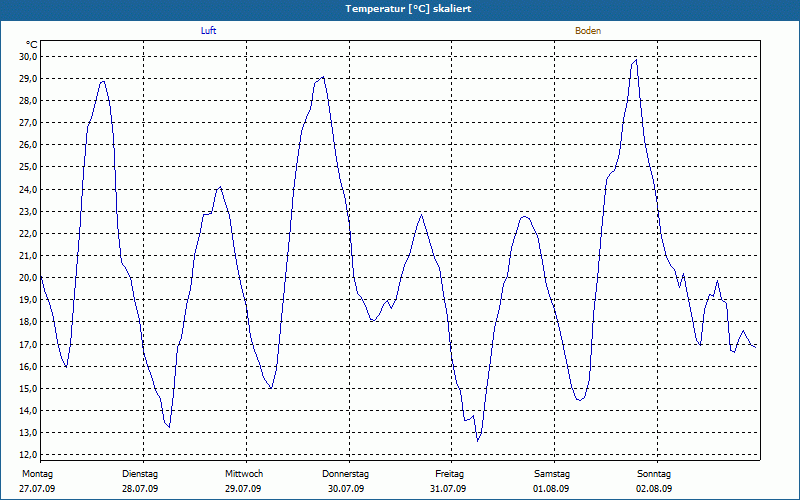The width and height of the screenshot is (800, 500).
Task: Select the 28,0 y-axis label
Action: 28,101
